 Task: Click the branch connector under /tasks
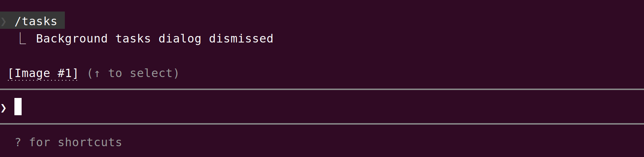click(22, 39)
